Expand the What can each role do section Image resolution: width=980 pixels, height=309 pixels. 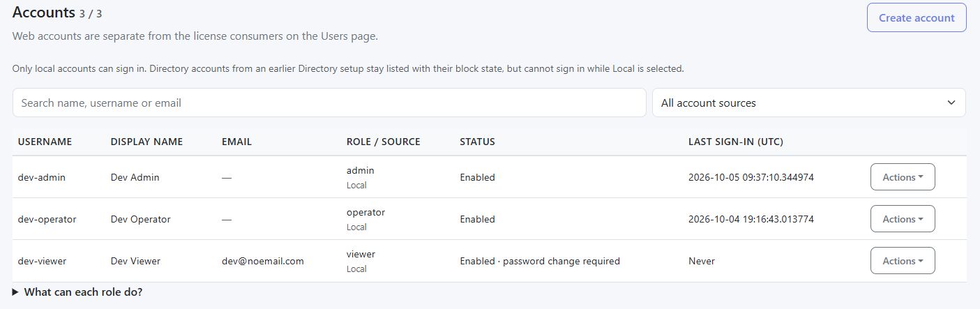coord(77,292)
